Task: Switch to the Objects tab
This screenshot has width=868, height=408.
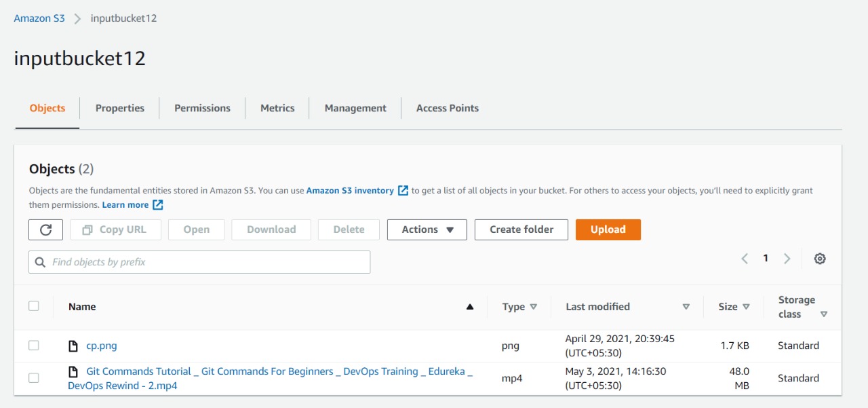Action: [47, 108]
